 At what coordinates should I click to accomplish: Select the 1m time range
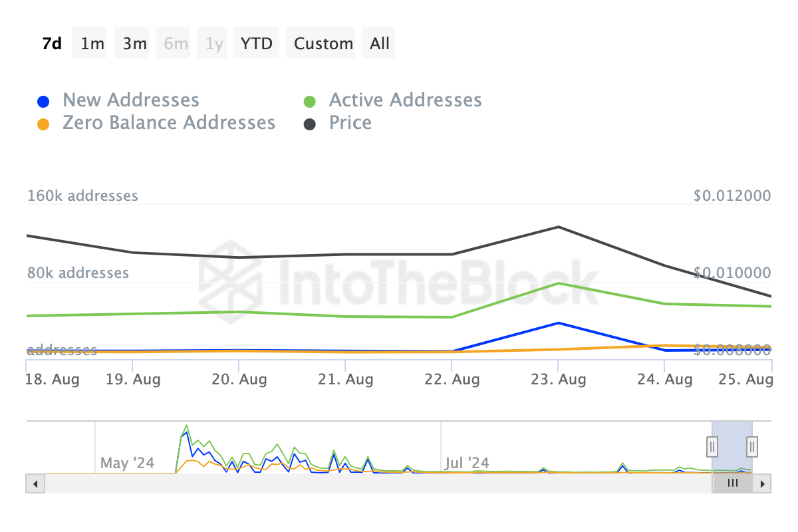92,43
